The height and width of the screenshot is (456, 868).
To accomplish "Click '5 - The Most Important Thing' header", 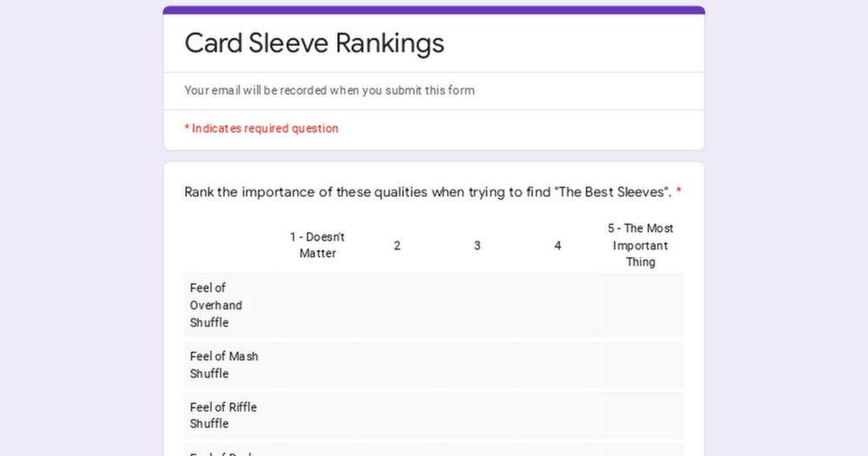I will 641,245.
